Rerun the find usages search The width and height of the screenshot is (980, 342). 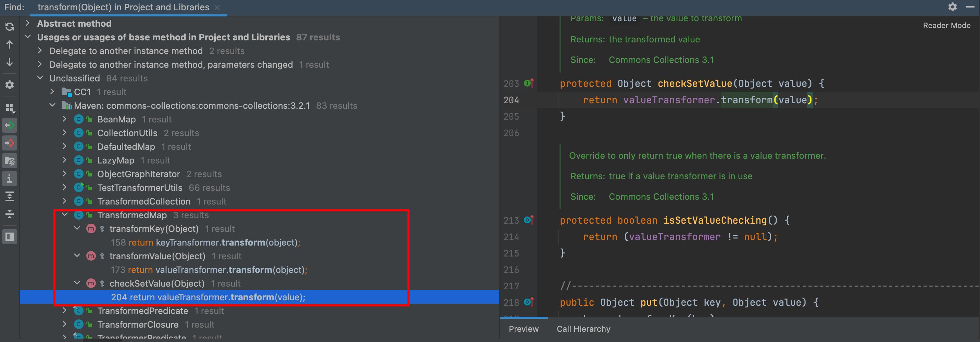pos(10,27)
